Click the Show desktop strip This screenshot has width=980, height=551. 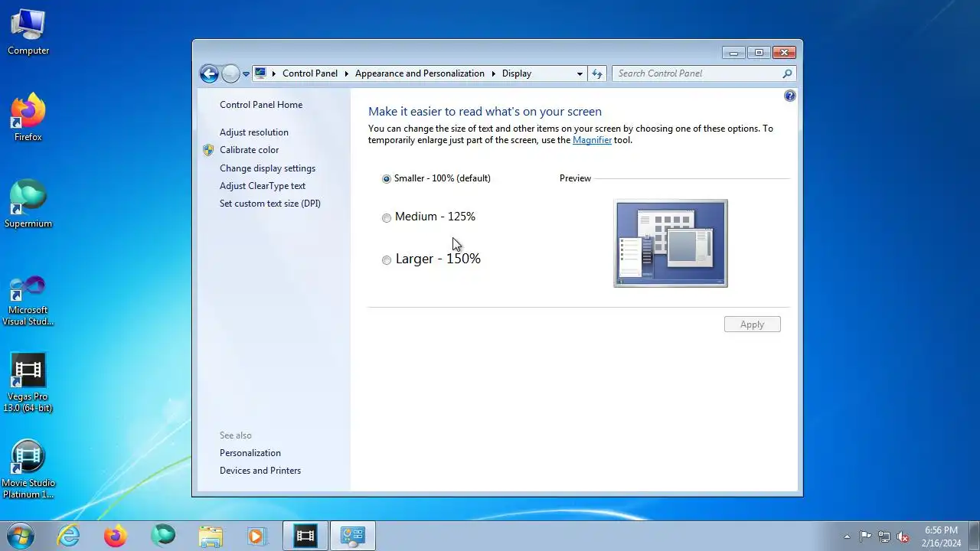974,536
